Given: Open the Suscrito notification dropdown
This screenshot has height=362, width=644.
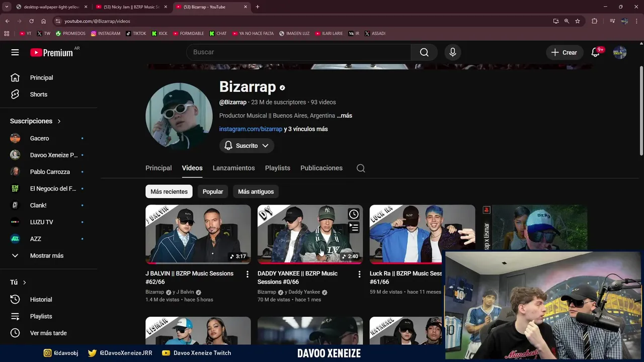Looking at the screenshot, I should (247, 145).
